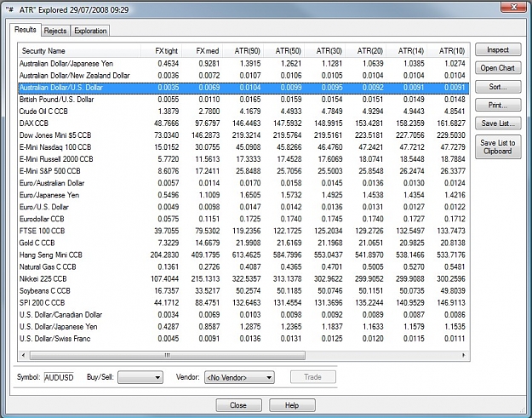Select the U.S. Dollar/Japanese Yen row
The height and width of the screenshot is (418, 532).
tap(243, 327)
